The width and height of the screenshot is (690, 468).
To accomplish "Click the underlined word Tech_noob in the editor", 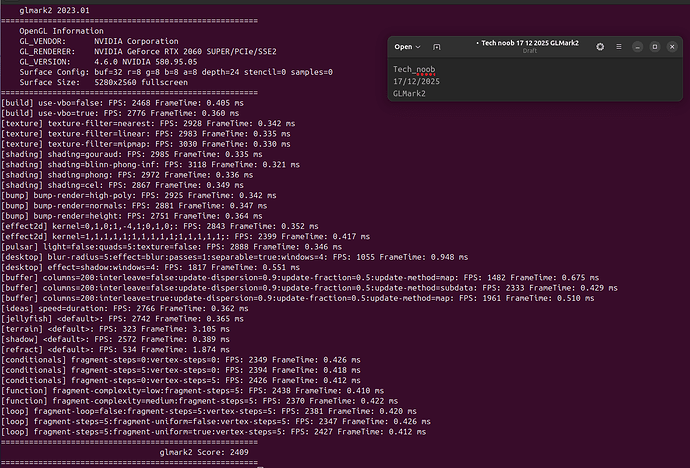I will (413, 69).
